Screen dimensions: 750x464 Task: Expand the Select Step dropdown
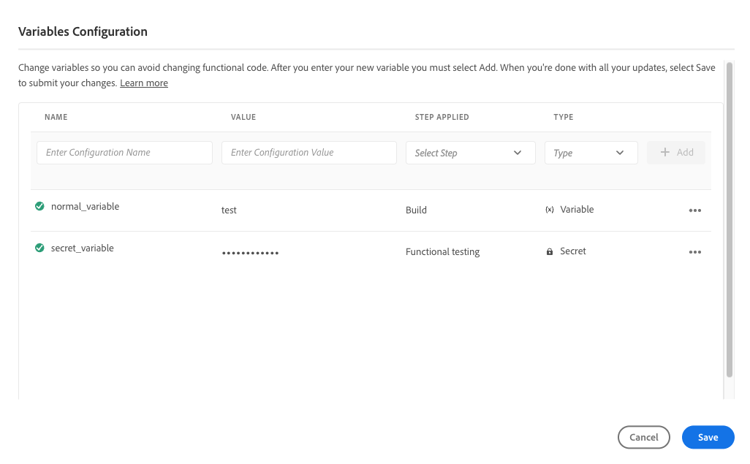[x=470, y=153]
